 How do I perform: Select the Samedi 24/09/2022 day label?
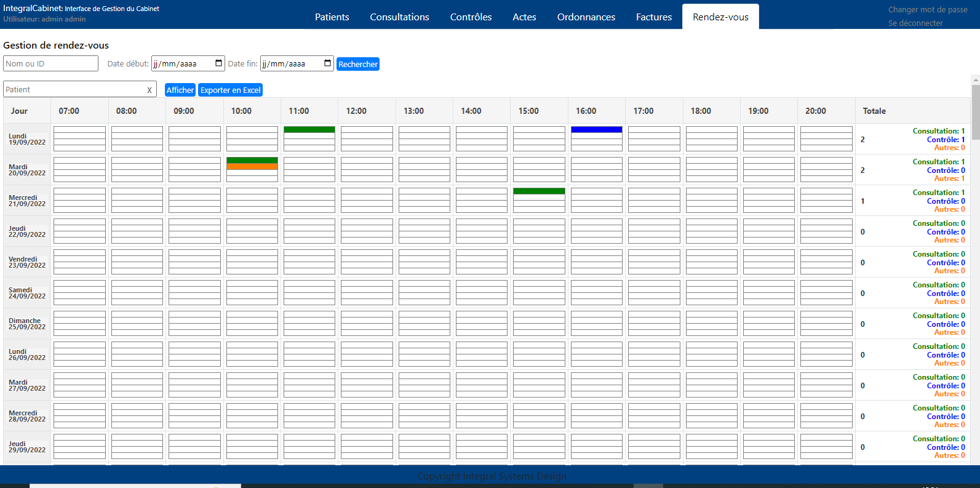(x=27, y=293)
